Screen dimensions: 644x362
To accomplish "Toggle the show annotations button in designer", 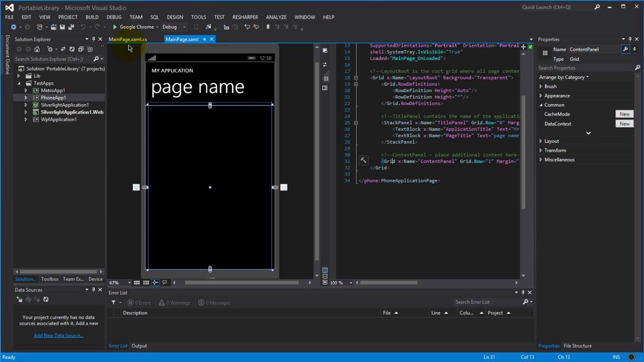I will coord(164,282).
